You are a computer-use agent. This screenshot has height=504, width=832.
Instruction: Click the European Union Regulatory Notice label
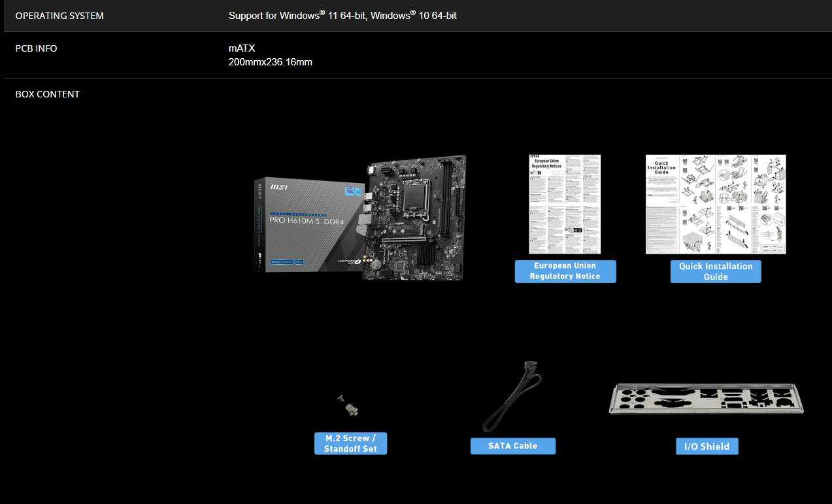tap(565, 271)
